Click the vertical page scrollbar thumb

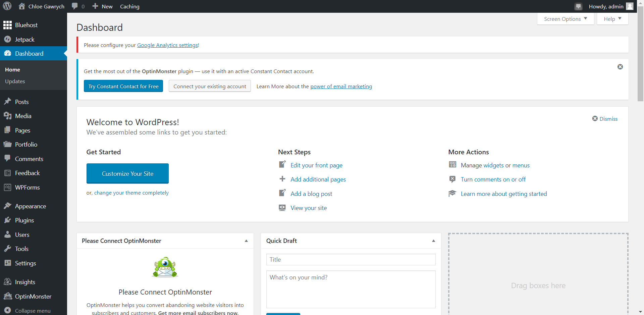tap(640, 54)
